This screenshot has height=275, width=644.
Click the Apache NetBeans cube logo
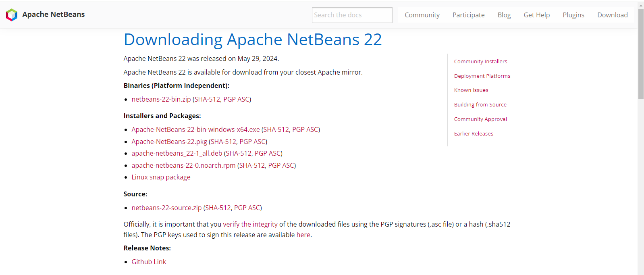12,15
